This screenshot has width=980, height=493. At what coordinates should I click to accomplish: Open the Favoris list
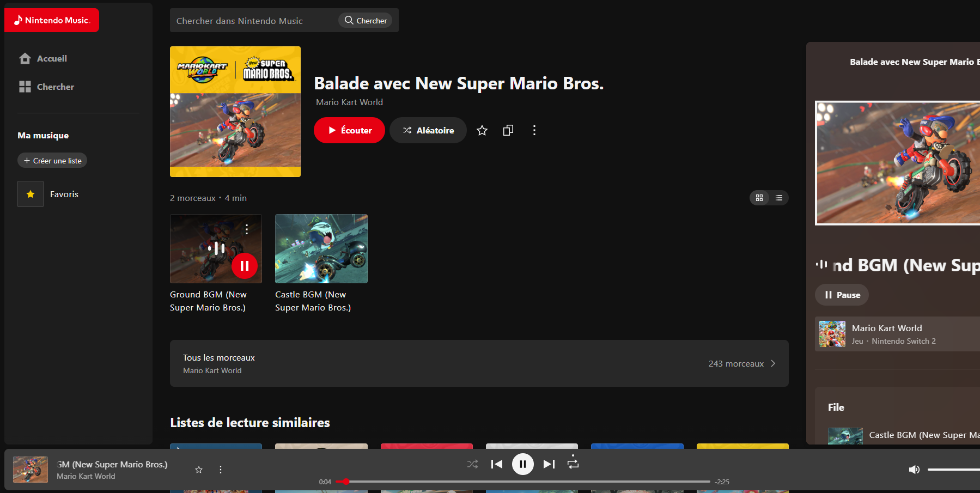(x=64, y=194)
